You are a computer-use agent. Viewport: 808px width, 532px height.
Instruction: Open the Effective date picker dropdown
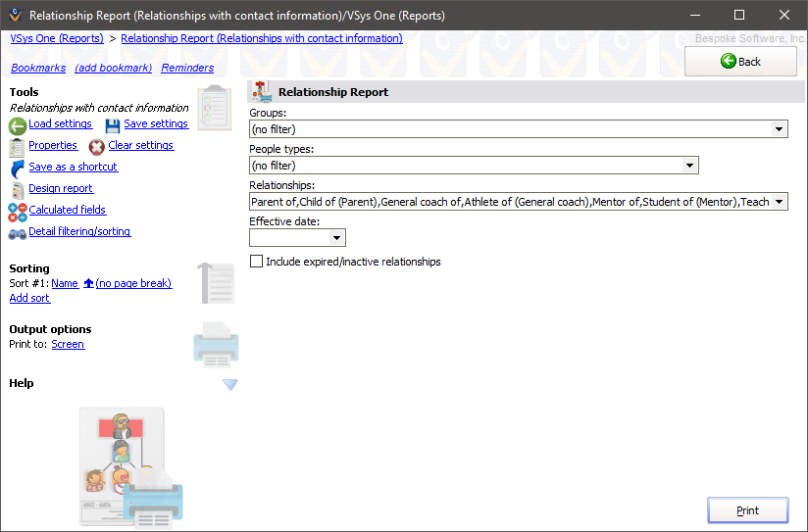click(336, 238)
